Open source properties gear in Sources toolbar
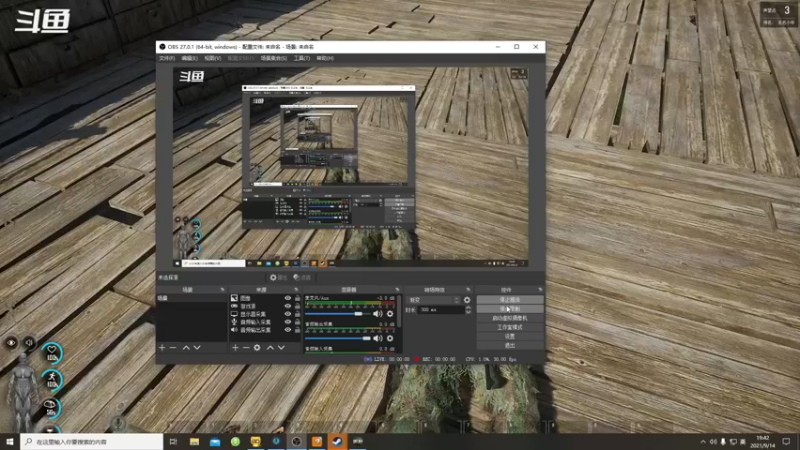800x450 pixels. click(x=257, y=347)
